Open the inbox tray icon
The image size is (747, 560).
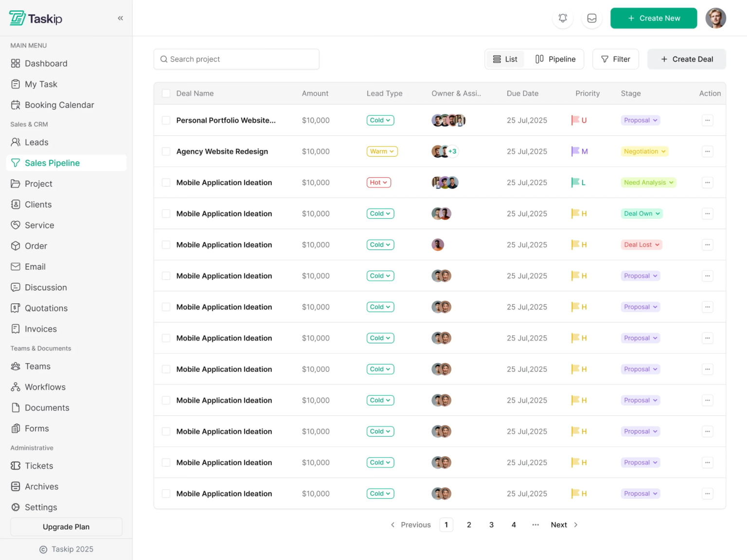(592, 18)
